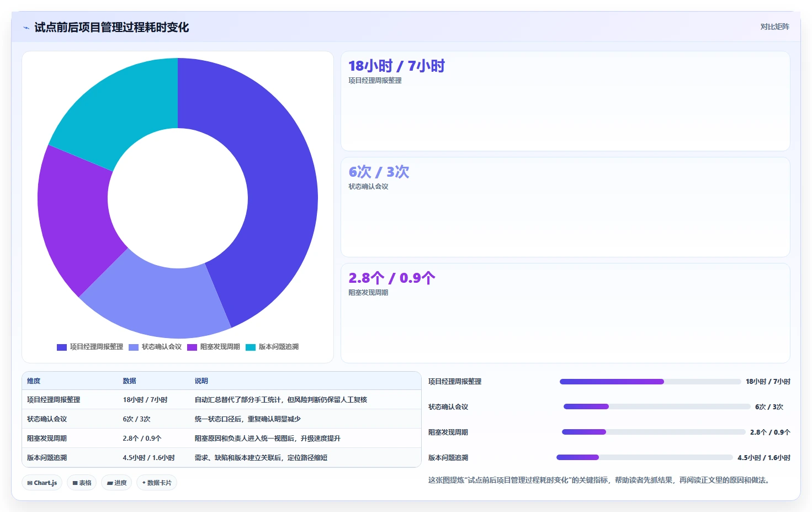Image resolution: width=812 pixels, height=512 pixels.
Task: Click 版本问题追溯 label in progress list
Action: [x=448, y=458]
